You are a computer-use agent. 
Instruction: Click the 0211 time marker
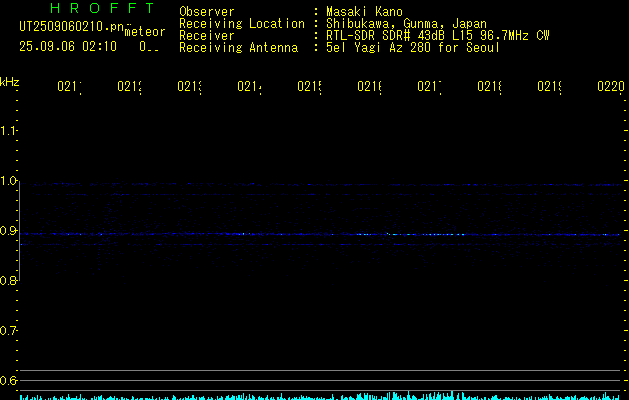click(x=69, y=86)
